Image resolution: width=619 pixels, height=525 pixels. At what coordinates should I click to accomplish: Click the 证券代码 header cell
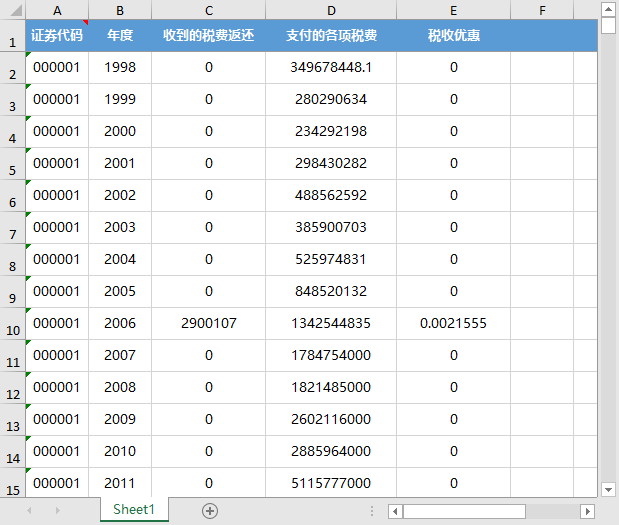coord(57,35)
